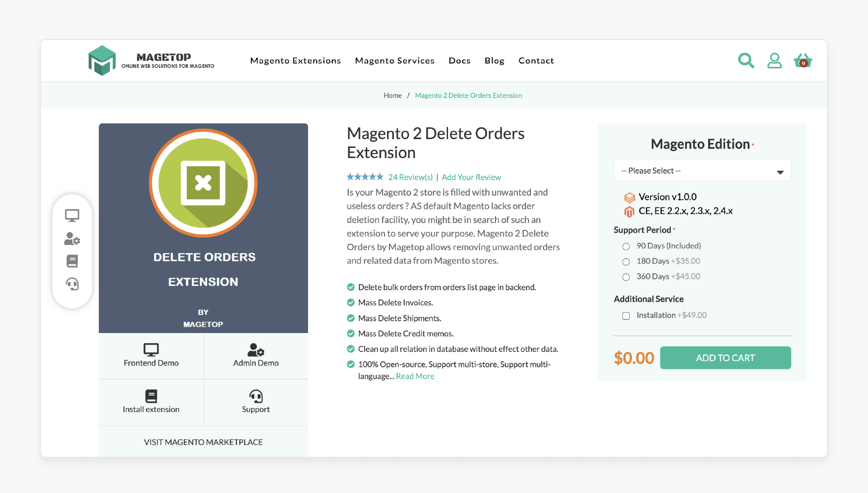Click the CE, EE 2.2.x, 2.3.x, 2.4.x text
The width and height of the screenshot is (868, 493).
click(x=685, y=211)
